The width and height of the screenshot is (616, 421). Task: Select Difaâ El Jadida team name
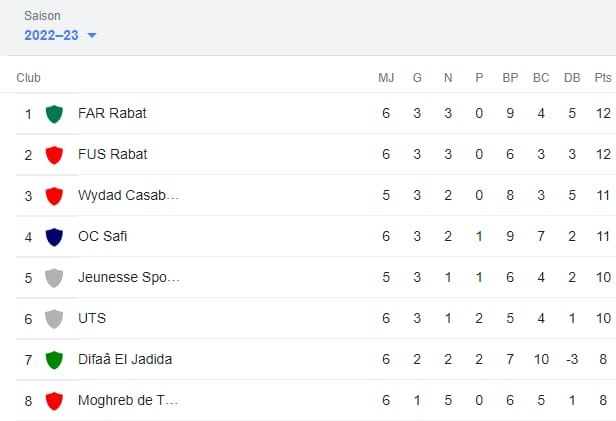[125, 359]
